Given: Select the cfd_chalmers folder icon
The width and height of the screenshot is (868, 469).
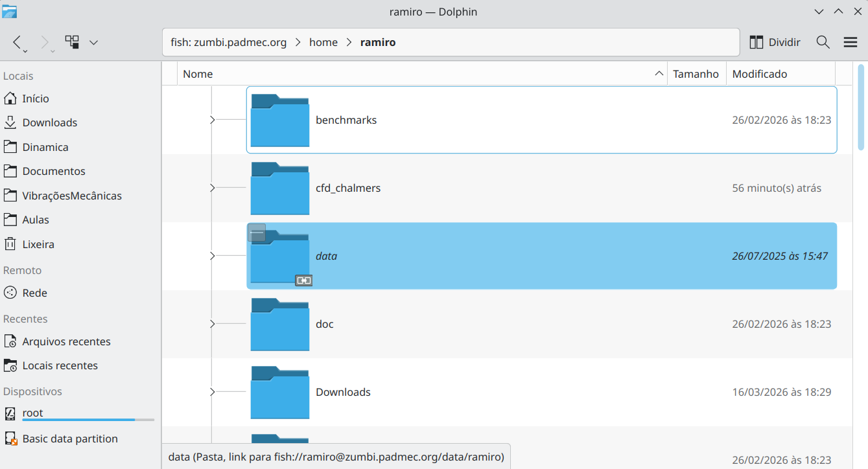Looking at the screenshot, I should click(280, 189).
